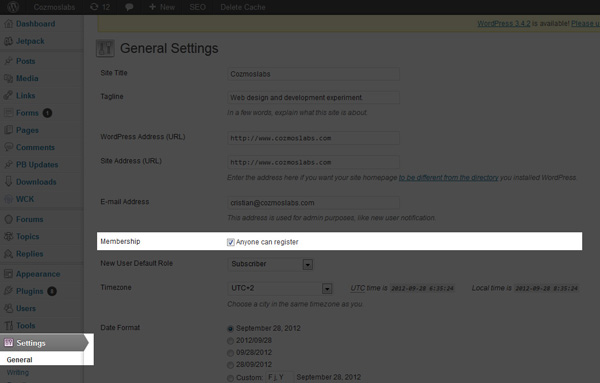Viewport: 600px width, 383px height.
Task: Click the Please update link in notice
Action: (x=585, y=24)
